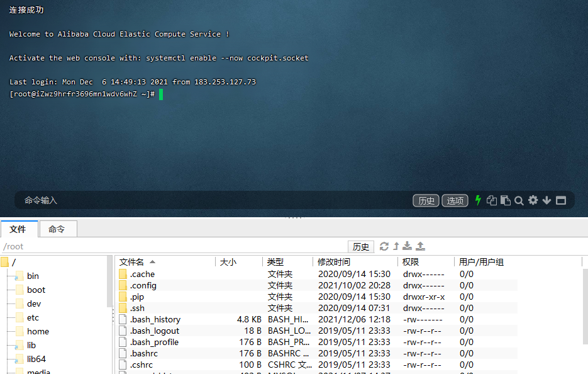Open the 选项 options button

(x=455, y=200)
